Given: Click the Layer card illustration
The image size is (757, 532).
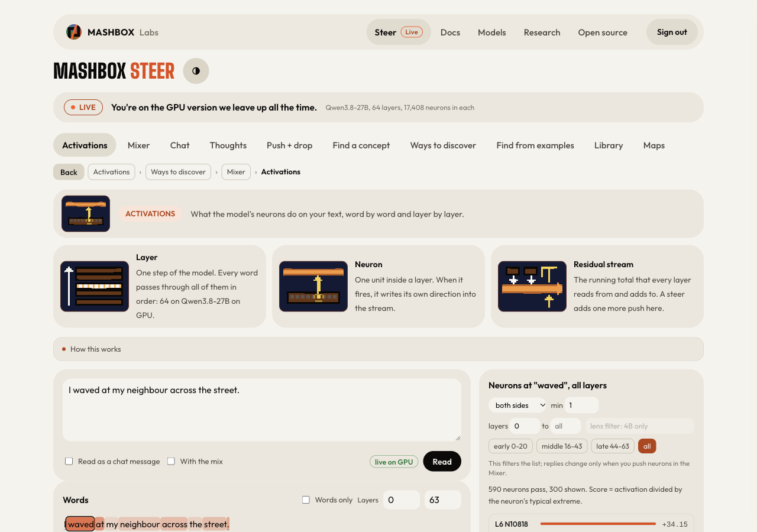Looking at the screenshot, I should tap(95, 286).
